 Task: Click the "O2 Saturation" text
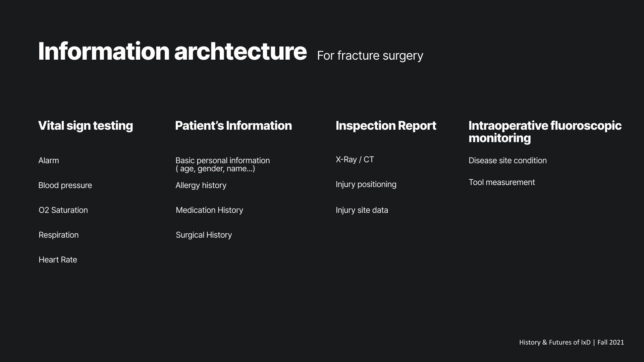coord(63,210)
